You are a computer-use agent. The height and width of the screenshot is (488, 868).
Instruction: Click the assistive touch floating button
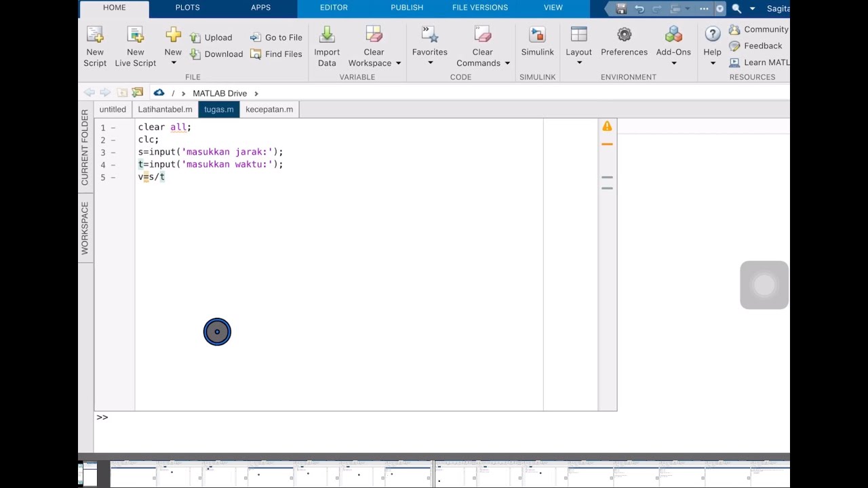tap(764, 285)
